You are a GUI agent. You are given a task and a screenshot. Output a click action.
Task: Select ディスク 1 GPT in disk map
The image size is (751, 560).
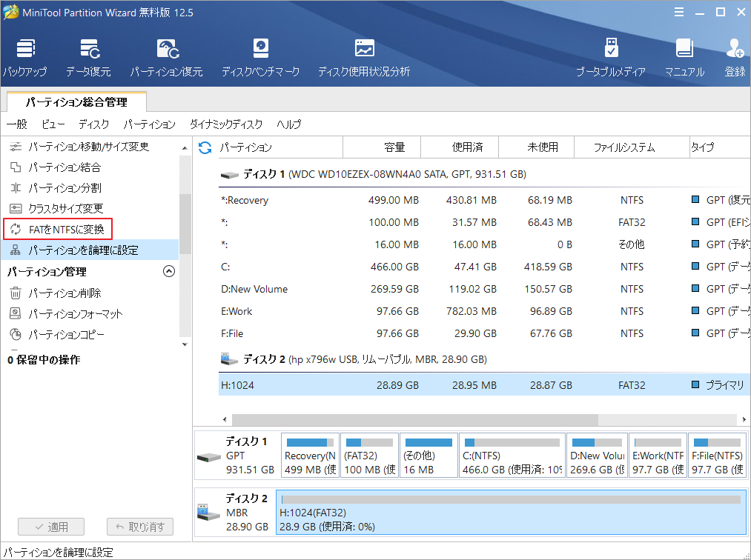point(237,456)
